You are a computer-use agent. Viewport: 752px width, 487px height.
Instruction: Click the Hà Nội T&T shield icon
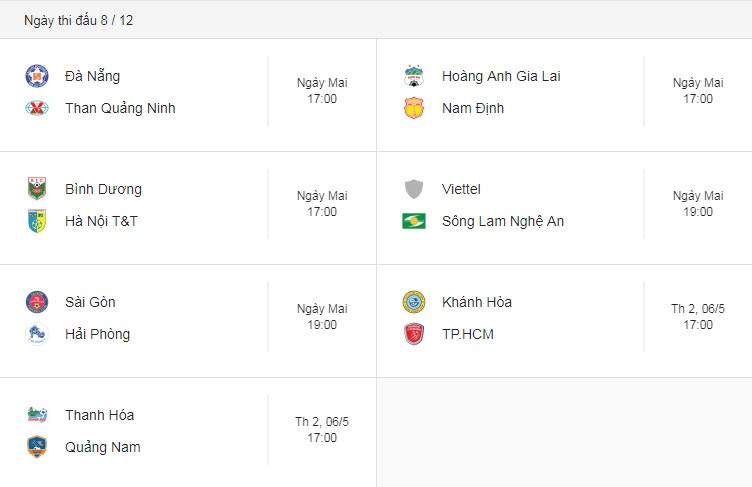point(37,221)
